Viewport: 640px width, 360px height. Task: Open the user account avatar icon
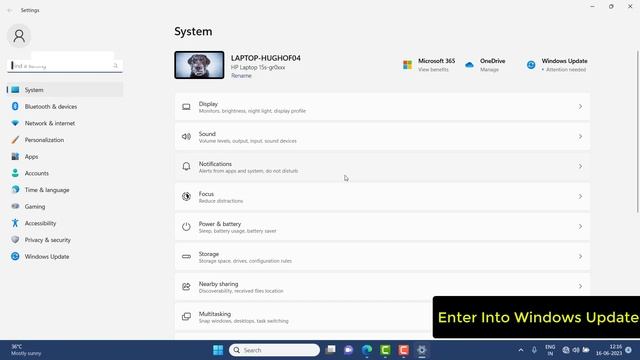[x=19, y=36]
